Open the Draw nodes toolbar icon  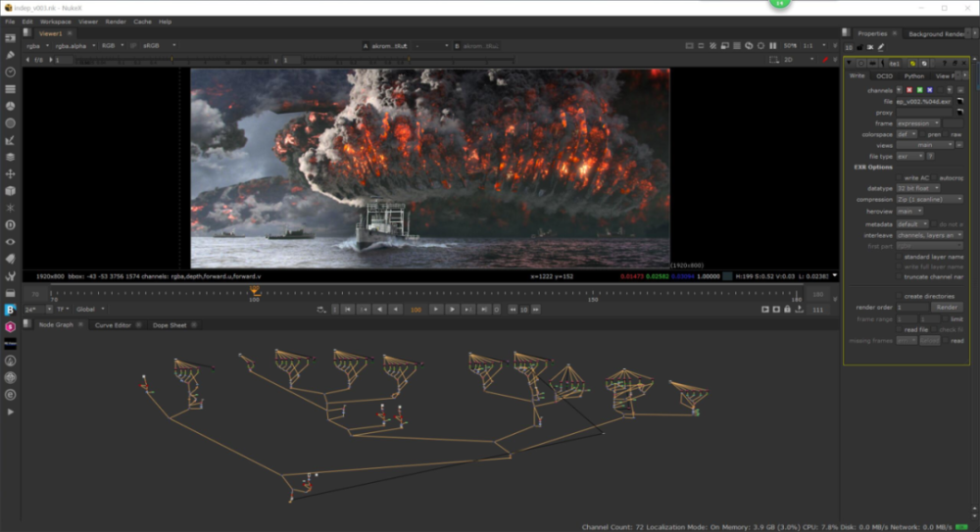click(10, 55)
